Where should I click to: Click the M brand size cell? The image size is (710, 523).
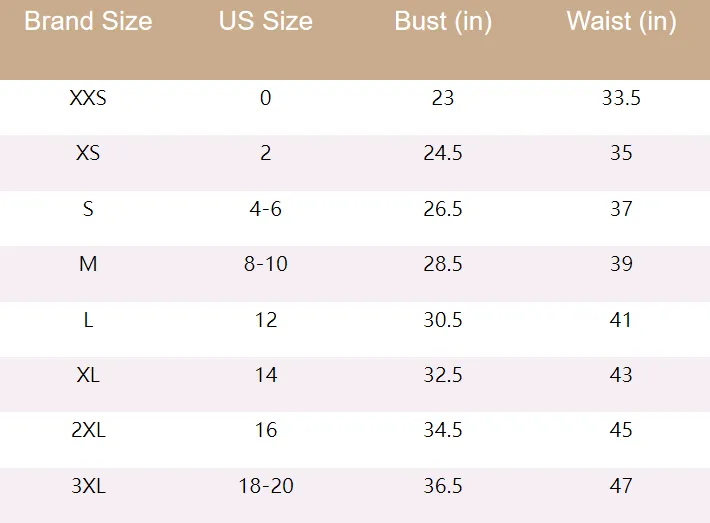[88, 264]
